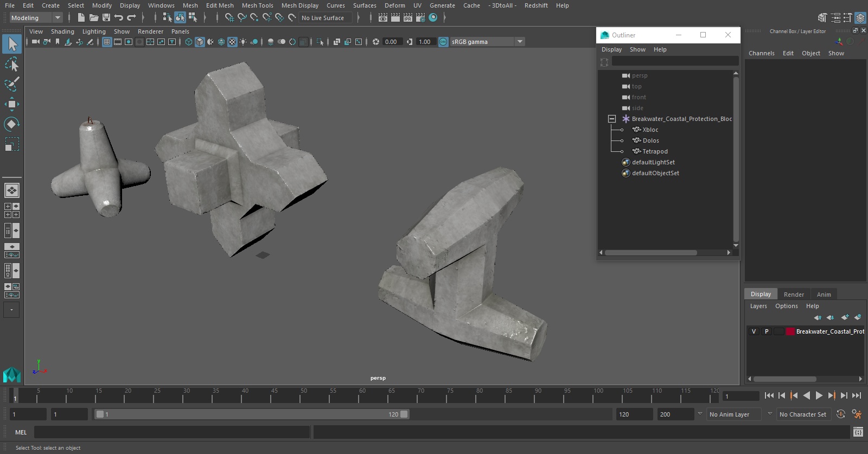This screenshot has width=868, height=454.
Task: Open the Modeling Toolkit icon
Action: coord(823,18)
